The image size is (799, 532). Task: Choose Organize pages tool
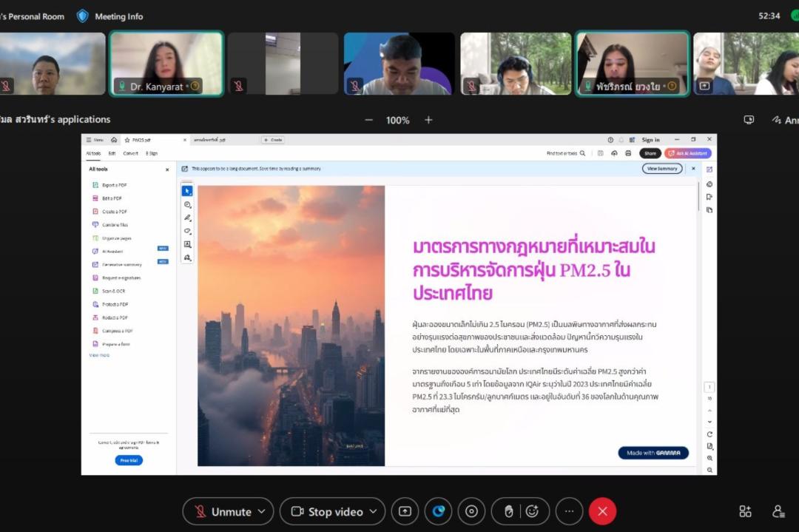[x=112, y=238]
